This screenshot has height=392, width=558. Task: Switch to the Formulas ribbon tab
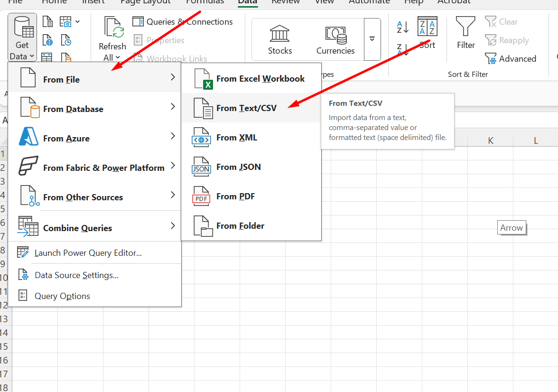(205, 2)
